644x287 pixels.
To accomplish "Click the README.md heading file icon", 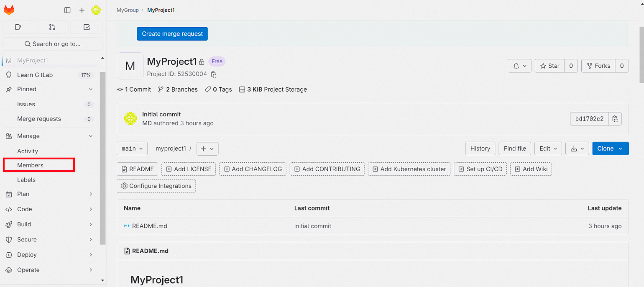I will [x=127, y=251].
